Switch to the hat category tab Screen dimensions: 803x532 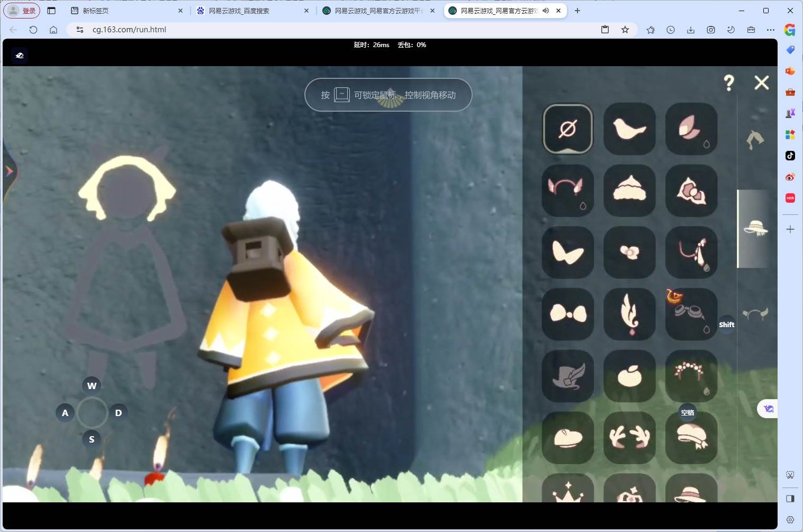755,228
